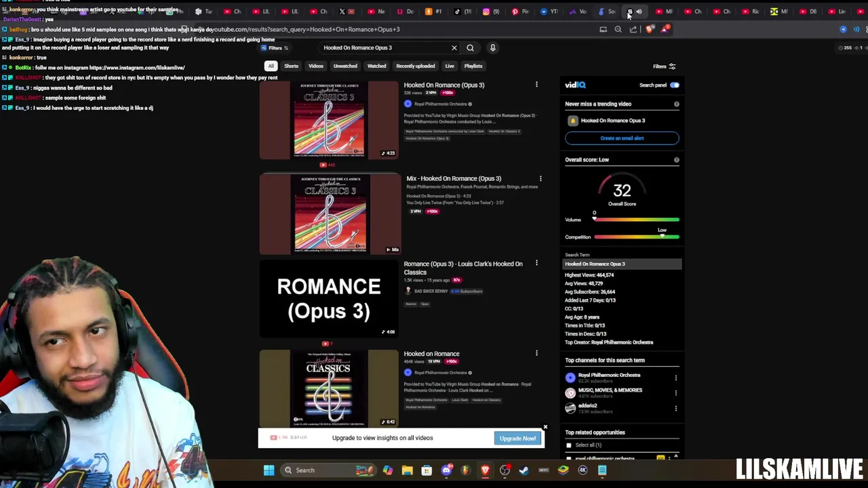Check the Select all (1) checkbox
868x488 pixels.
[x=569, y=445]
